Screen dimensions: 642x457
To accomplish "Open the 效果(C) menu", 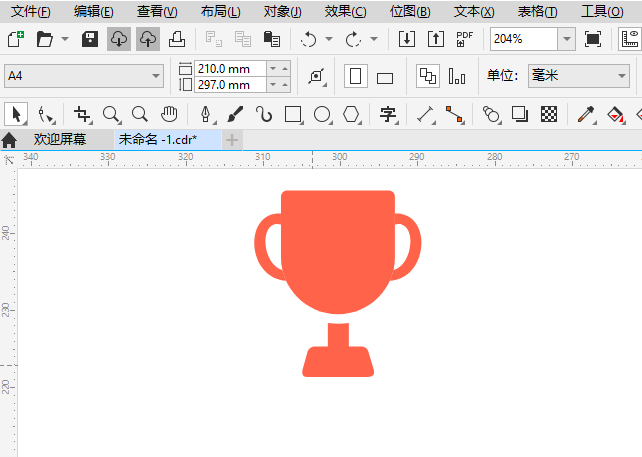I will (x=346, y=11).
